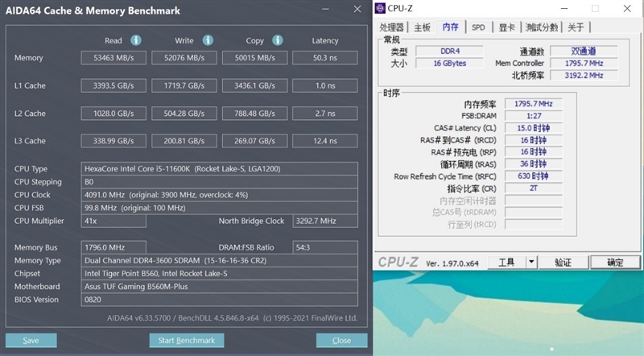The height and width of the screenshot is (356, 644).
Task: Click the L2 Cache write value 504.28 GB/s
Action: (x=184, y=114)
